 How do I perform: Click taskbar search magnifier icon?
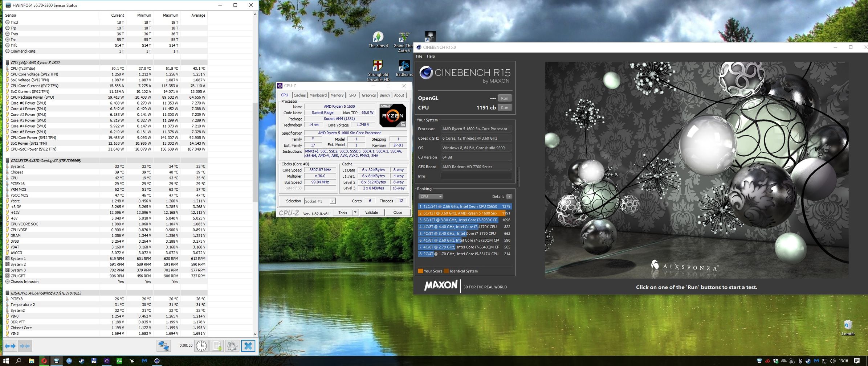[x=19, y=361]
